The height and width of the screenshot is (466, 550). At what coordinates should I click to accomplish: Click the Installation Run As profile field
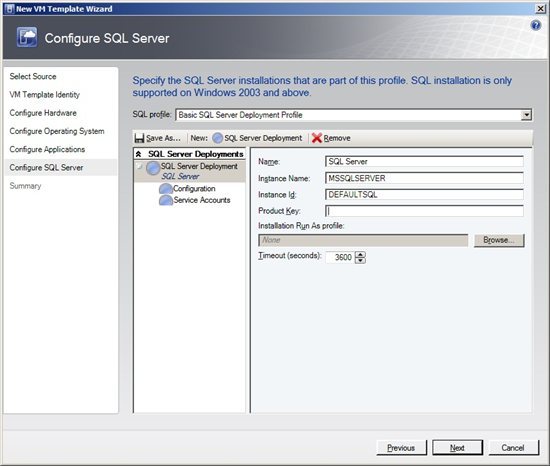tap(363, 240)
